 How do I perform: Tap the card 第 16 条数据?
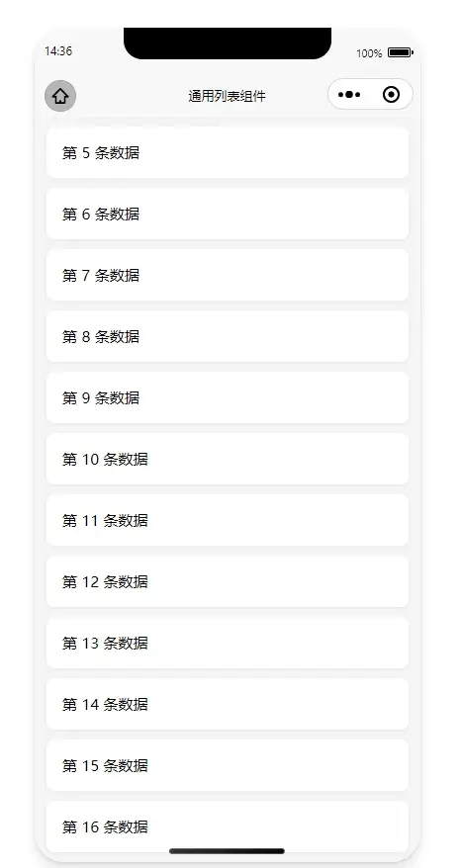coord(228,827)
